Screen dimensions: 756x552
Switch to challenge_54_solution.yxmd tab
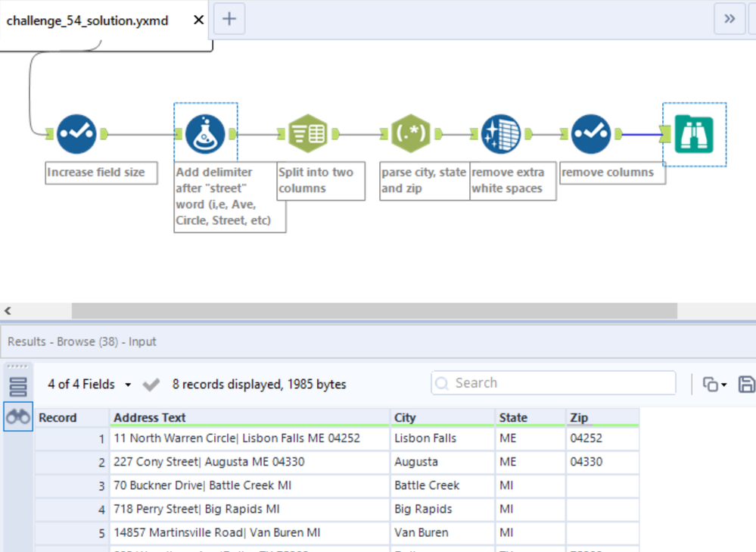[87, 20]
